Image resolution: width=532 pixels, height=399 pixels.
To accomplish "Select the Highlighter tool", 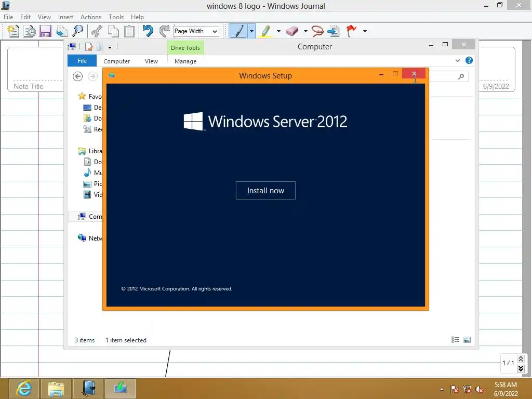I will pyautogui.click(x=265, y=31).
